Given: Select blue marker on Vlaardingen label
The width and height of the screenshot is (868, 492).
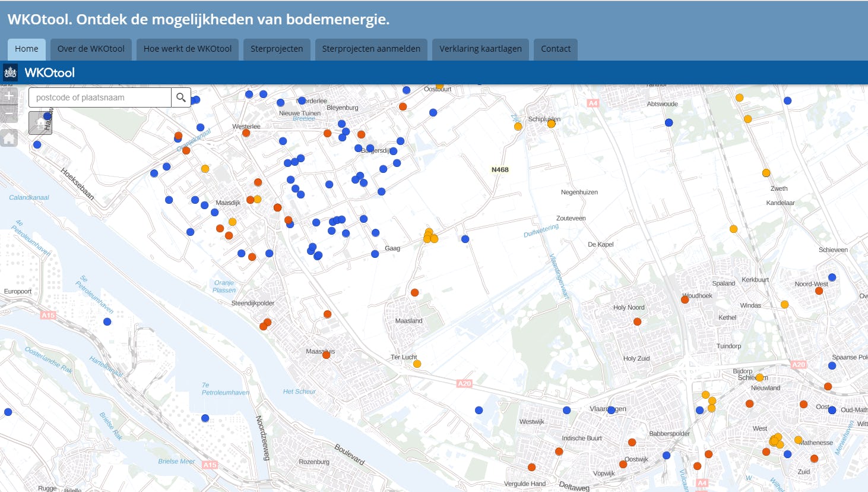Looking at the screenshot, I should tap(611, 410).
